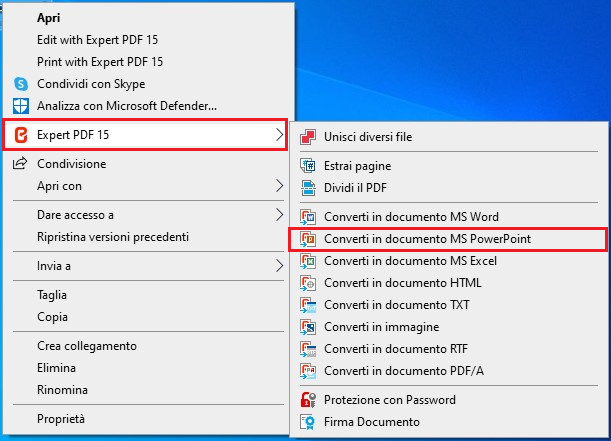
Task: Open Proprietà from the context menu
Action: (x=148, y=419)
